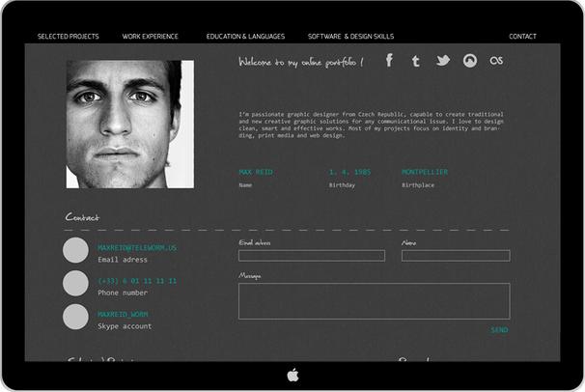Click the black-and-white portrait photo

tap(129, 124)
